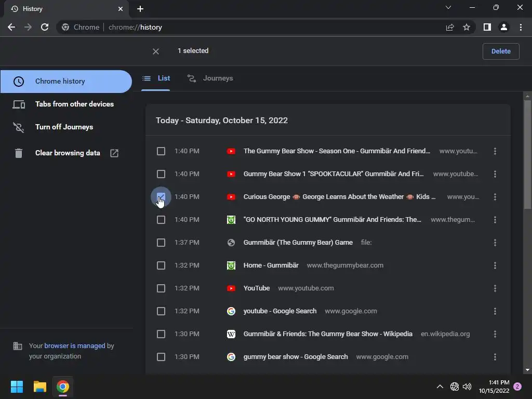Show hidden system tray icons
Screen dimensions: 532x399
pos(440,387)
